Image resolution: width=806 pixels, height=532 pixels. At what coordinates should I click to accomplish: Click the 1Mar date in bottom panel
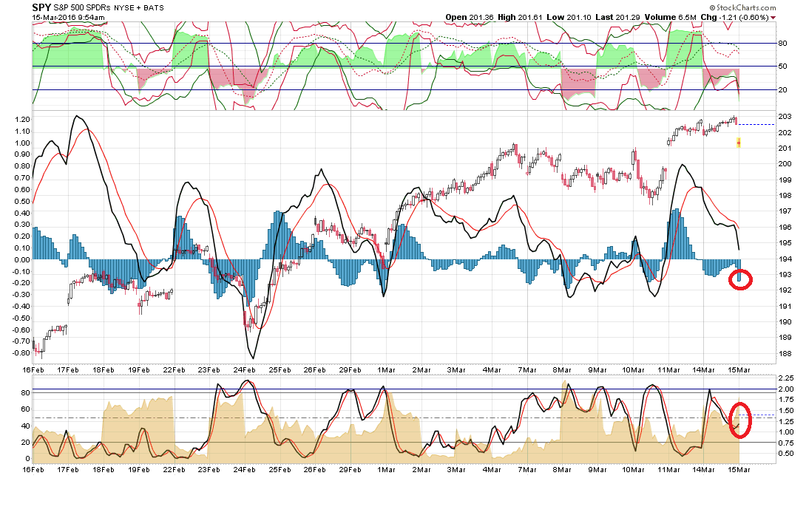pos(385,469)
